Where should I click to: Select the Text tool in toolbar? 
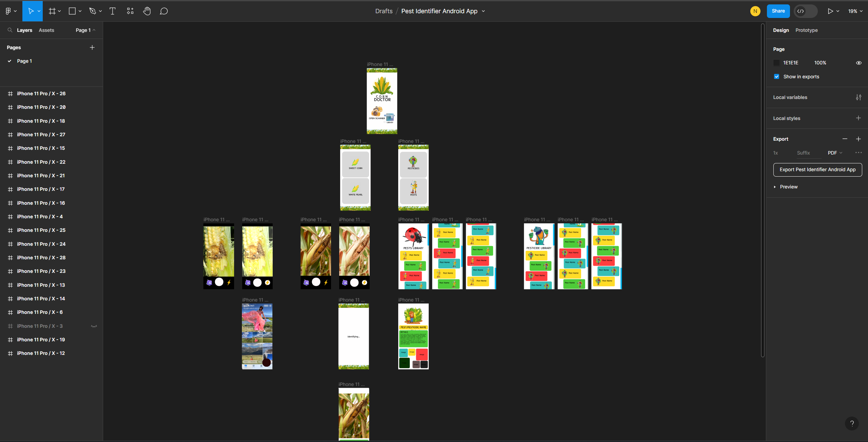[x=112, y=11]
